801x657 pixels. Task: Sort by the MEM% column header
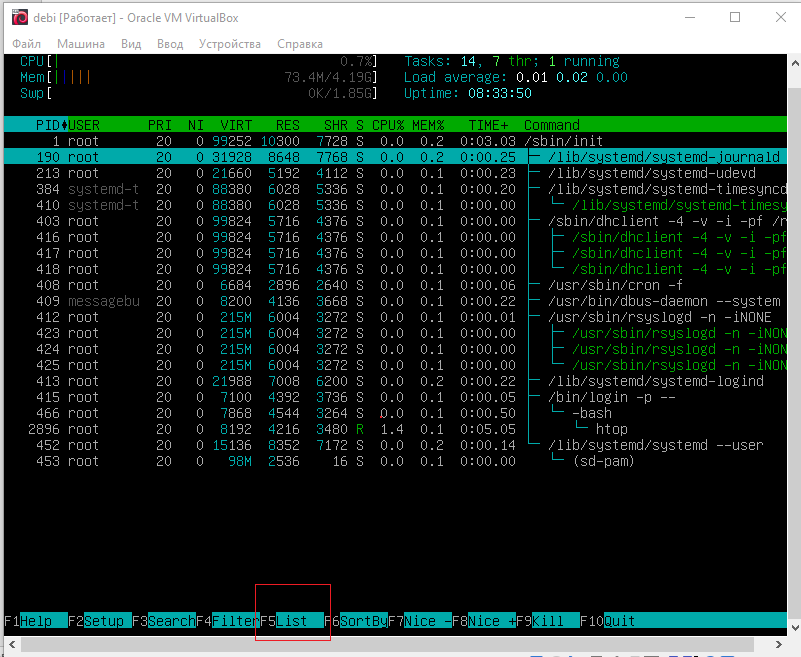coord(428,125)
